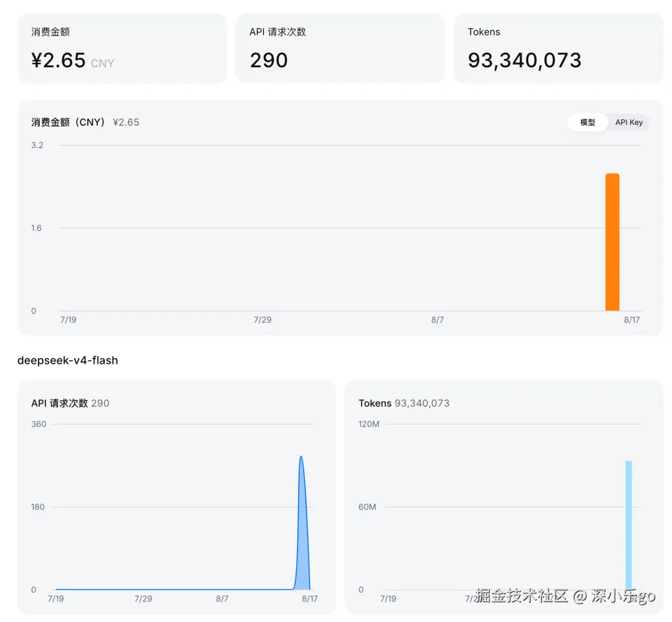Click the 1.6 y-axis label in spending chart
672x622 pixels.
click(x=37, y=228)
